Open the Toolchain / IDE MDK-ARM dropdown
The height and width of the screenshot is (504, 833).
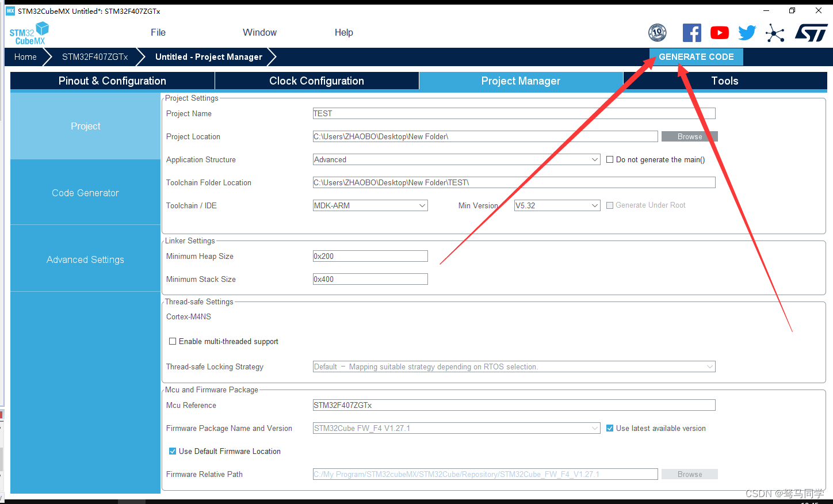pos(370,205)
